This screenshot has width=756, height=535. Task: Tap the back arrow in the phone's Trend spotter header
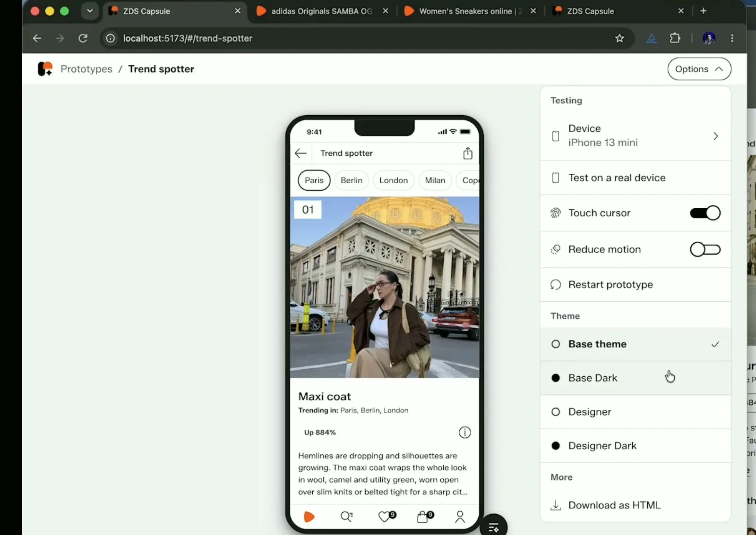pos(301,153)
